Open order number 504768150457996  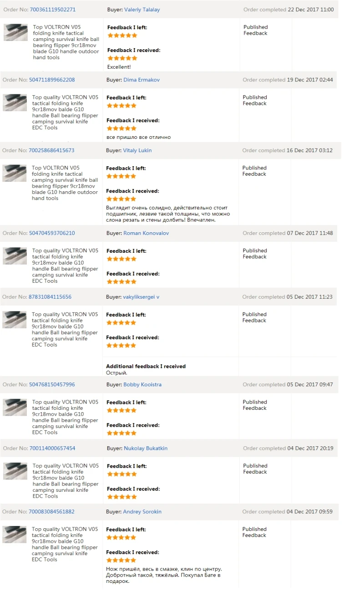(x=52, y=384)
